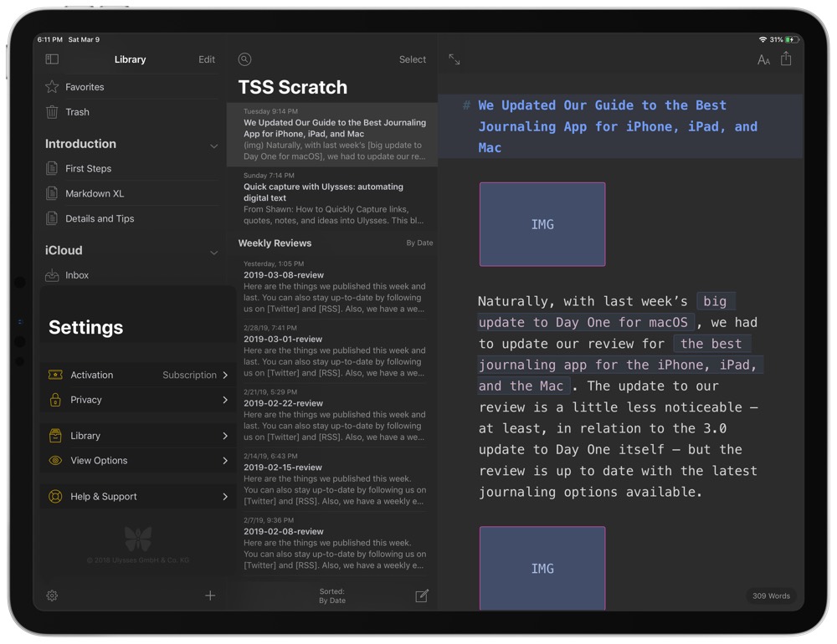Tap Select above the sheet list
The height and width of the screenshot is (644, 837).
coord(412,59)
